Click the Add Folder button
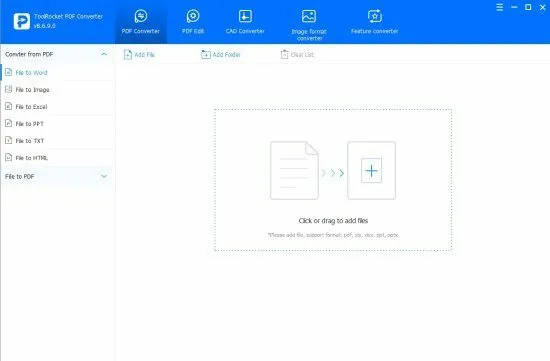 [x=221, y=55]
